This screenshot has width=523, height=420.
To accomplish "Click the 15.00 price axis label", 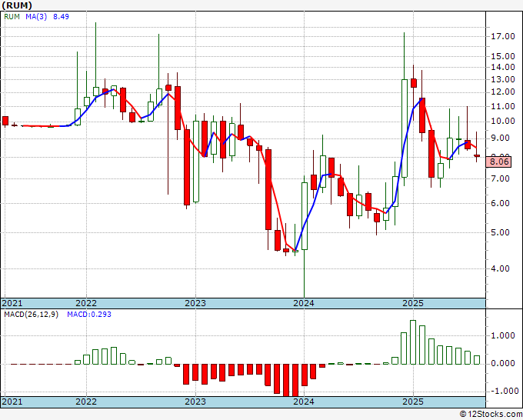I will (503, 56).
